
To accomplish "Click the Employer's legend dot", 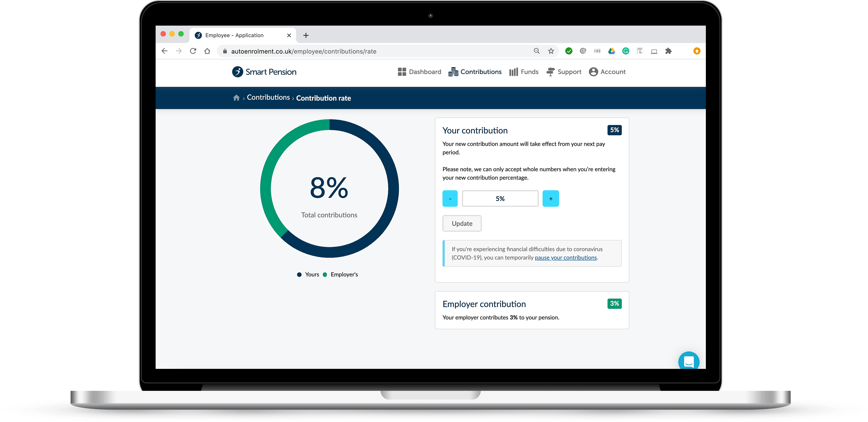I will point(325,274).
